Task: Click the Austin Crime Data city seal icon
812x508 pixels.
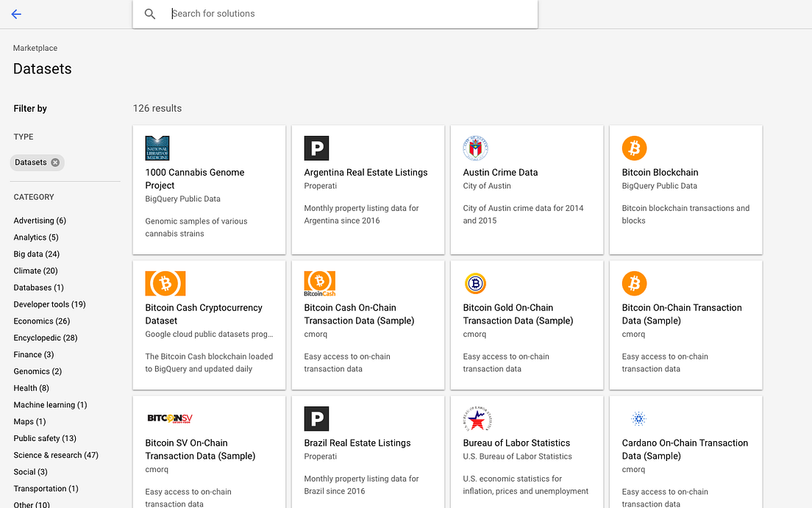Action: (x=475, y=148)
